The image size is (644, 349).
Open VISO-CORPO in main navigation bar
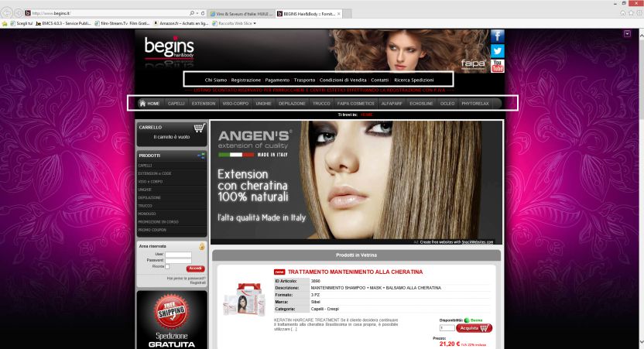pos(235,104)
